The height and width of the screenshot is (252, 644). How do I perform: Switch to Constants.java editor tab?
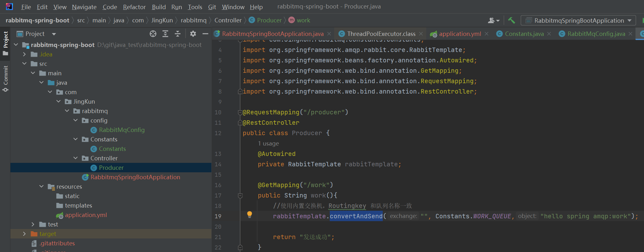coord(524,34)
